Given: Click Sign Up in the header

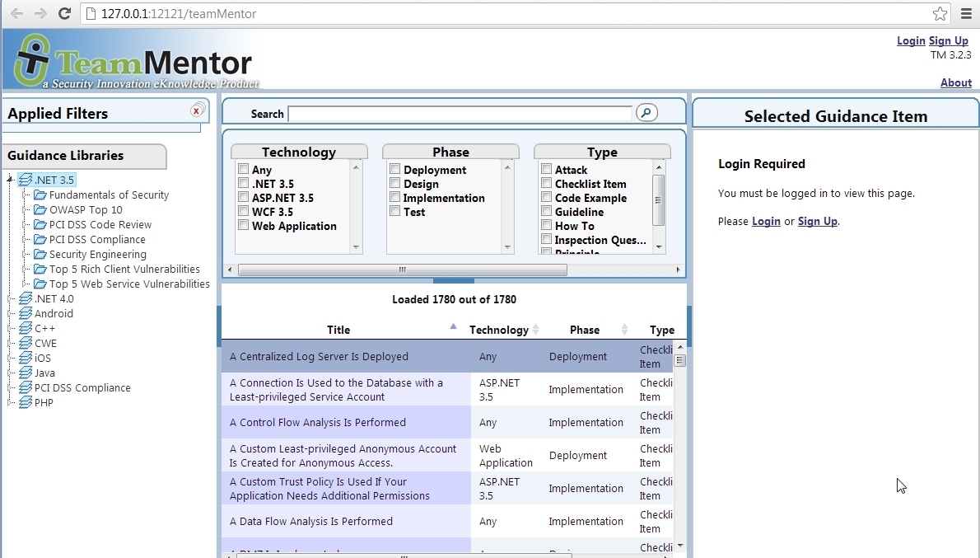Looking at the screenshot, I should 948,40.
